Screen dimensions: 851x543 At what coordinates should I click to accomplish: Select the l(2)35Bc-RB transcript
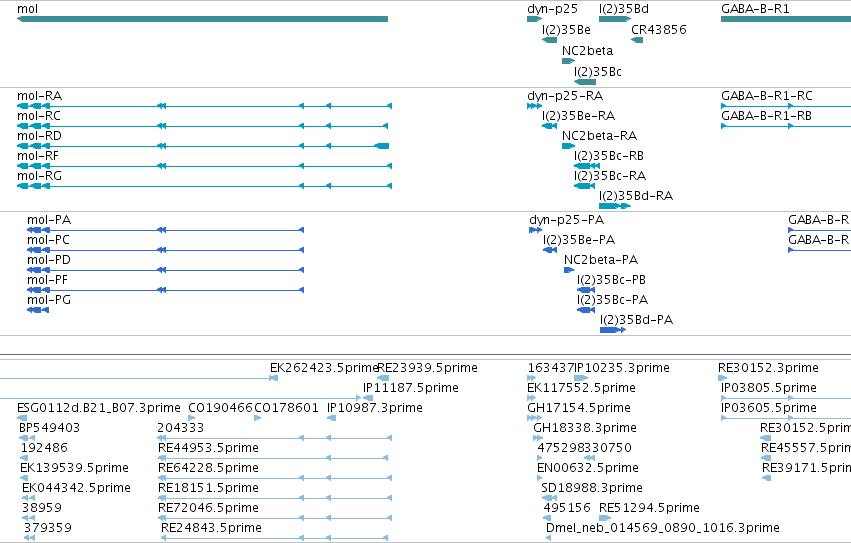[x=587, y=166]
